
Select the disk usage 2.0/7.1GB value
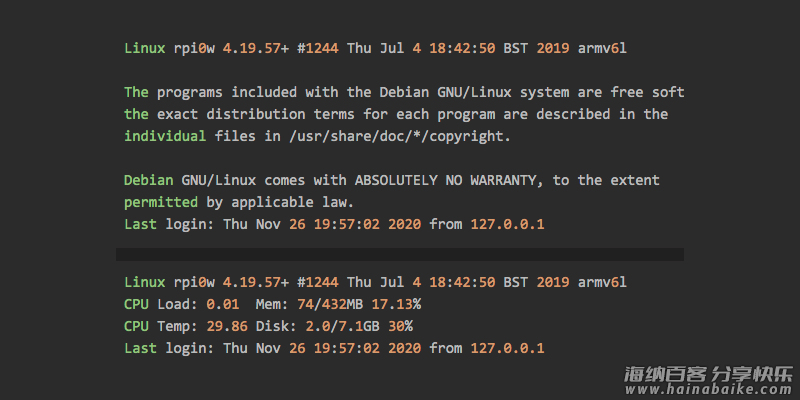coord(342,327)
